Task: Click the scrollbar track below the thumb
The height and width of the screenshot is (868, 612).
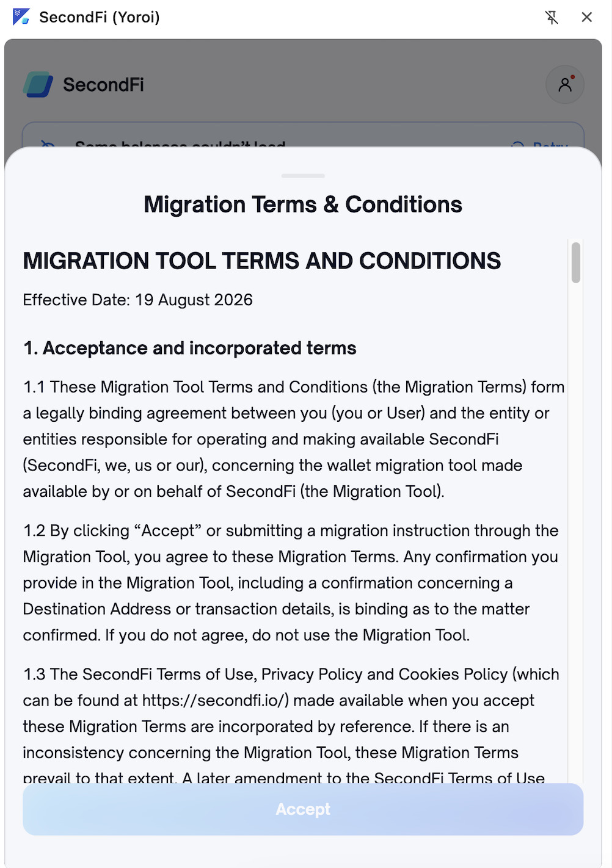Action: pyautogui.click(x=575, y=531)
